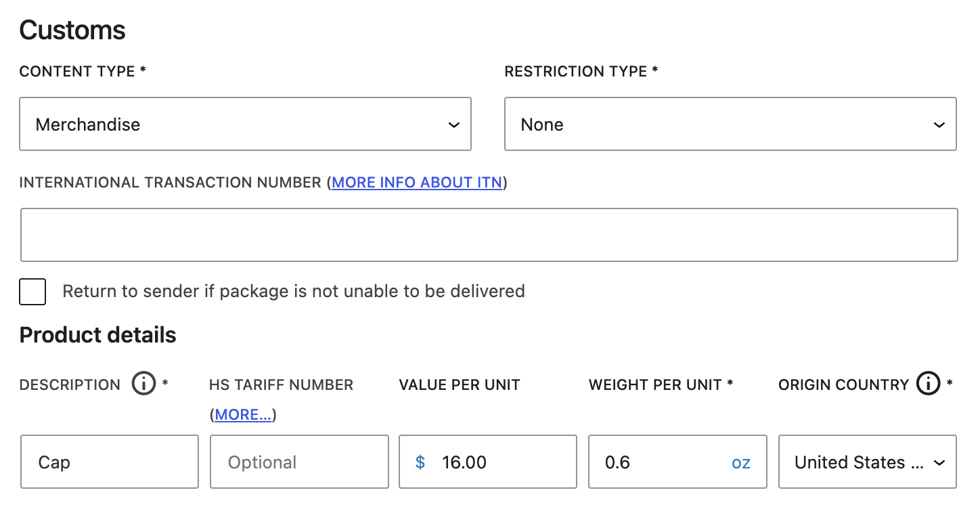Click the Description info icon

[x=143, y=383]
